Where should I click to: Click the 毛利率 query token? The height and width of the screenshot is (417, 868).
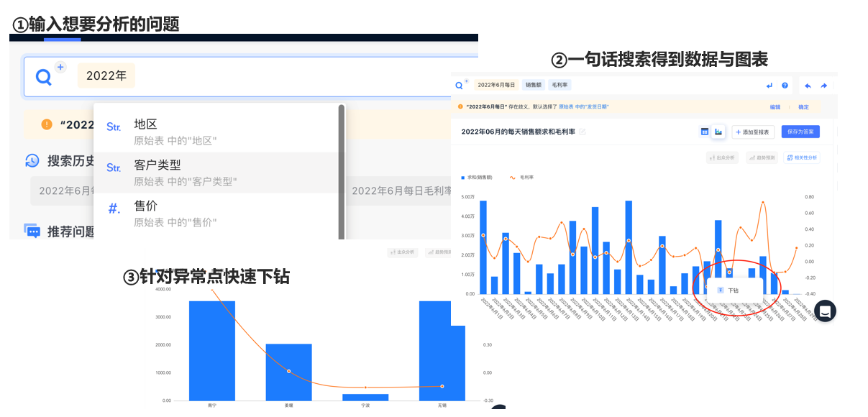click(559, 85)
